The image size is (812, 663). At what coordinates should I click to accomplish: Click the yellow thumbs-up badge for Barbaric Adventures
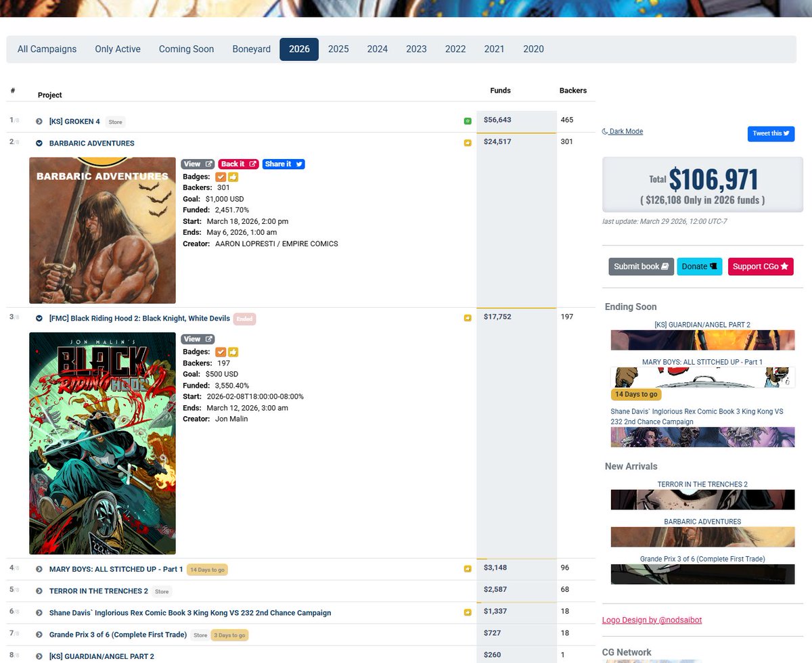(233, 177)
